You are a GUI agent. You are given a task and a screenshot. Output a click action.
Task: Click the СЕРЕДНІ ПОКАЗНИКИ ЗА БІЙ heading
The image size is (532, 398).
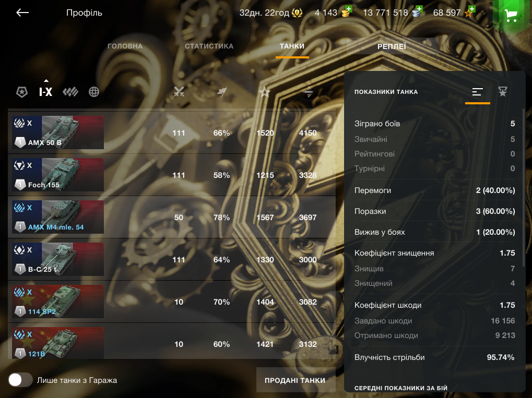tap(401, 388)
